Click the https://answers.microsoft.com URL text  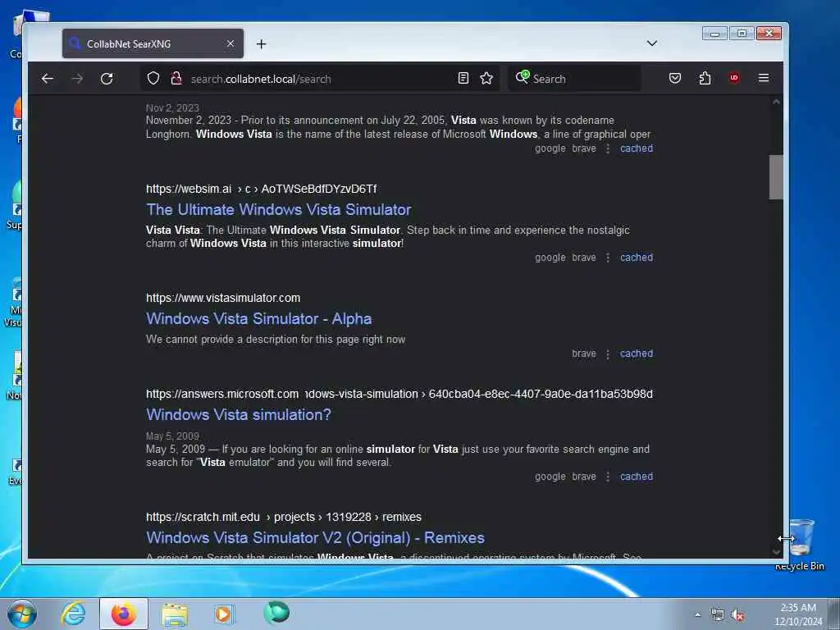click(x=222, y=395)
